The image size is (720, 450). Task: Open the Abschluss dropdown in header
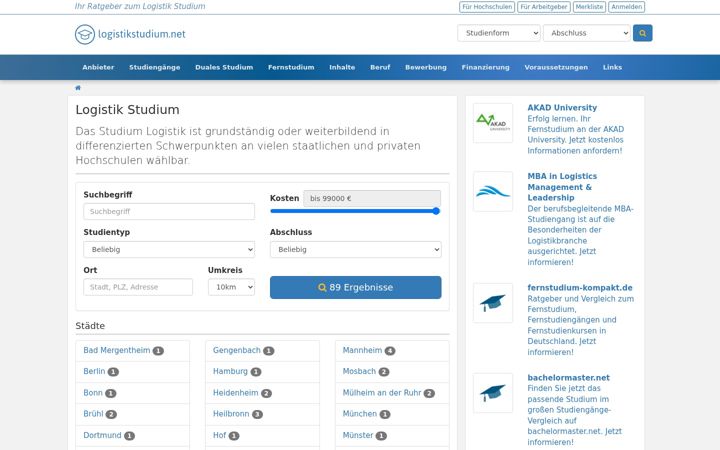click(x=586, y=33)
